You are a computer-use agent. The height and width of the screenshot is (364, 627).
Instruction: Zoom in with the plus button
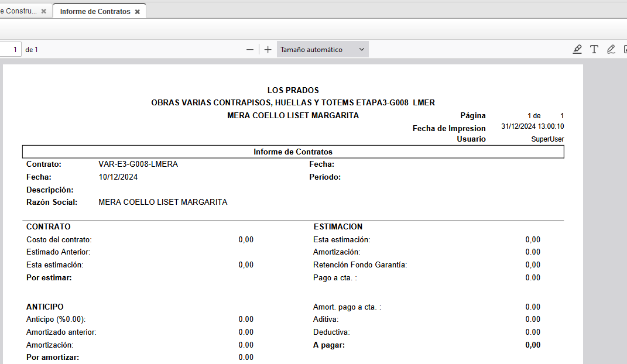(x=268, y=50)
